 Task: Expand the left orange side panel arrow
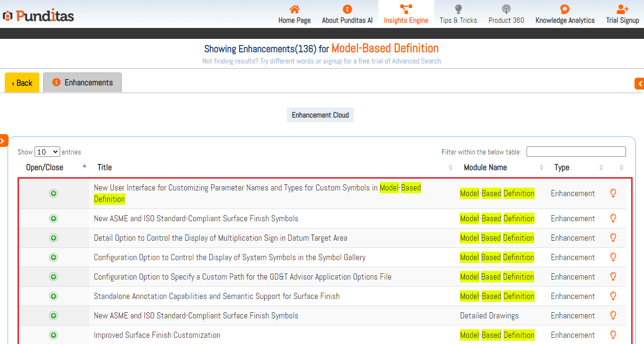coord(3,140)
